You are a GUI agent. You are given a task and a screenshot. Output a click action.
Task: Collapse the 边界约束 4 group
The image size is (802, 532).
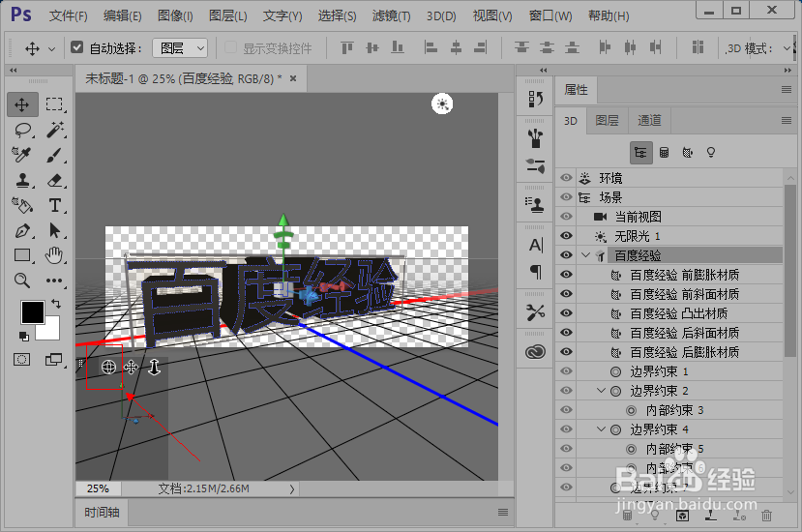601,429
